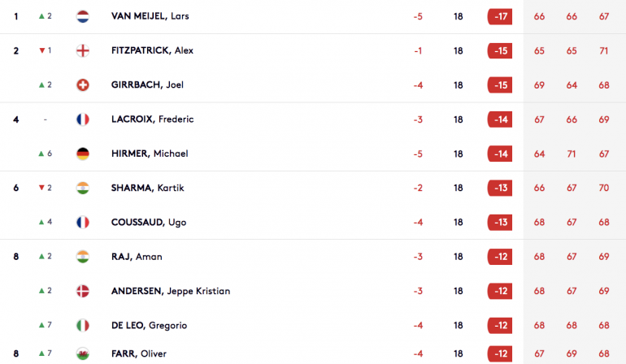
Task: Open RAJ, Aman player profile
Action: coord(137,257)
